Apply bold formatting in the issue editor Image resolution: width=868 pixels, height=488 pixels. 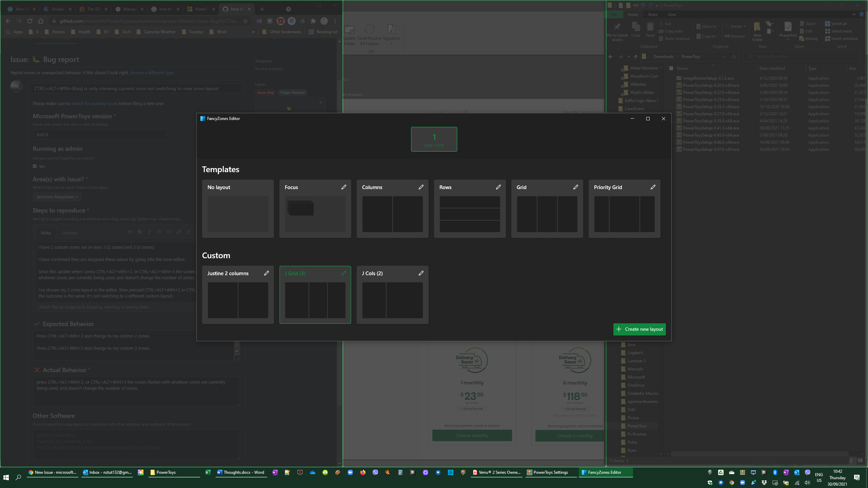pyautogui.click(x=139, y=232)
